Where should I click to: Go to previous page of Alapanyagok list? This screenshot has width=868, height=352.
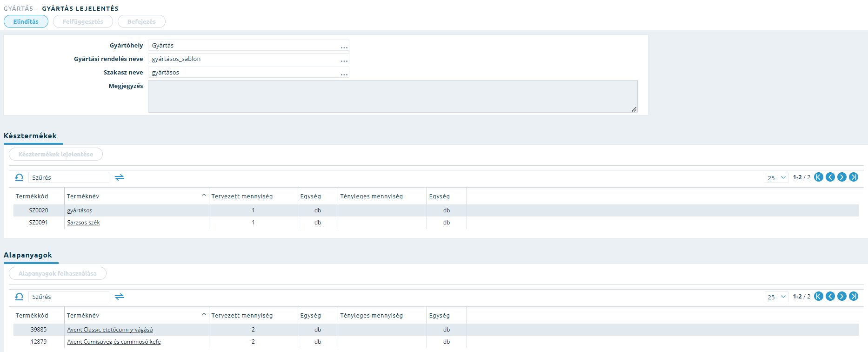[830, 296]
